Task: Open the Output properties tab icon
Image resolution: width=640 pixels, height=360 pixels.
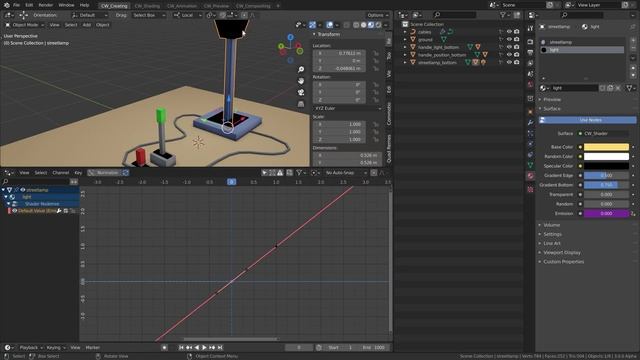Action: (530, 53)
